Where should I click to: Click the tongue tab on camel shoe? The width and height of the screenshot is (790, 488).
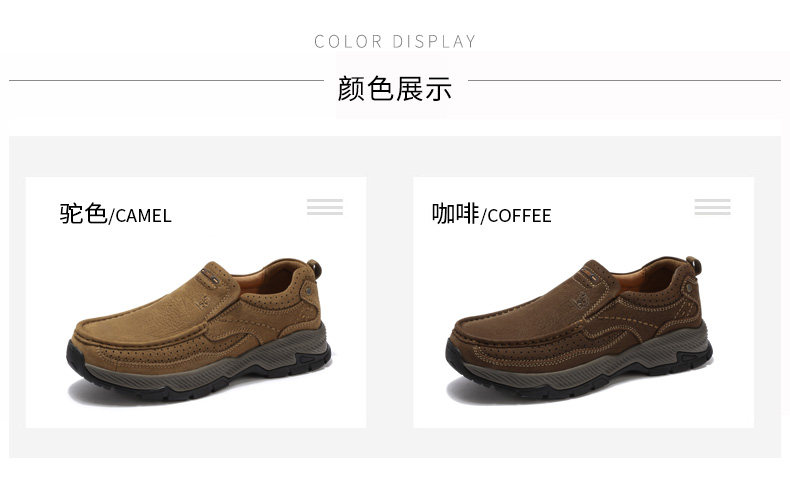pos(212,275)
